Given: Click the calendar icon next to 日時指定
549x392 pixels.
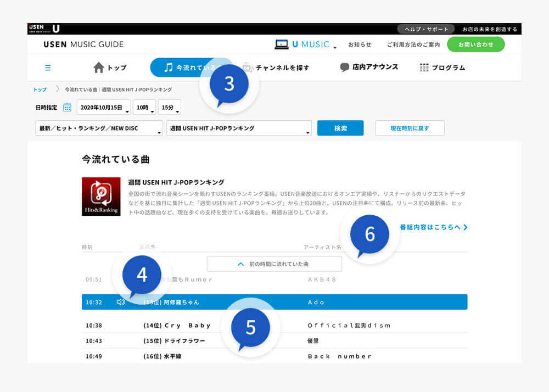Looking at the screenshot, I should coord(67,107).
